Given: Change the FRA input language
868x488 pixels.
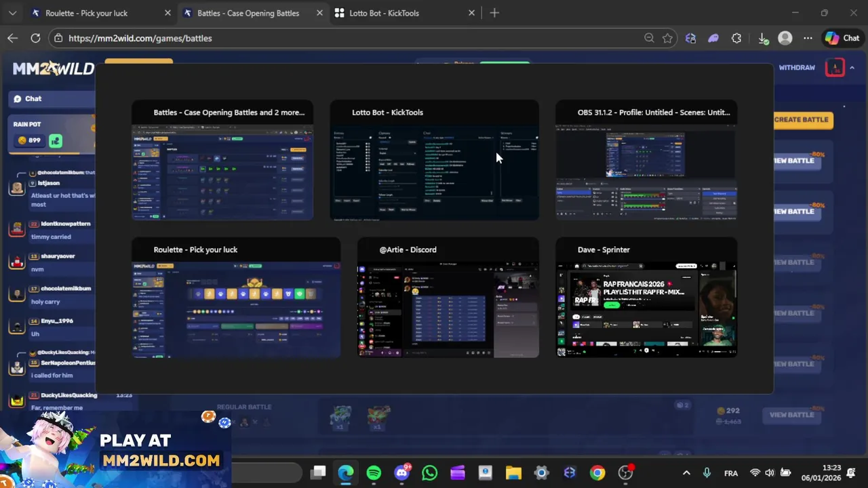Looking at the screenshot, I should pos(731,473).
